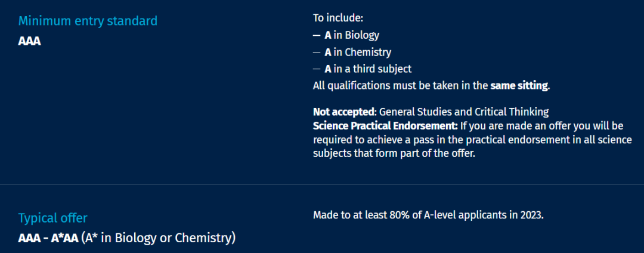Select the 'A in Biology' requirement line
The image size is (644, 253).
(352, 36)
